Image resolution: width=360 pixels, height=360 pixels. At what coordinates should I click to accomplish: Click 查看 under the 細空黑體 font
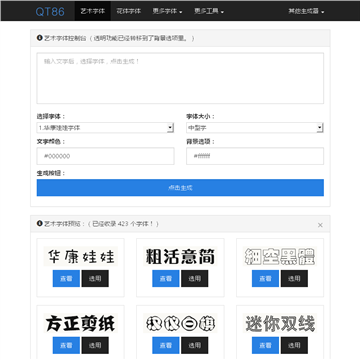[x=265, y=278]
